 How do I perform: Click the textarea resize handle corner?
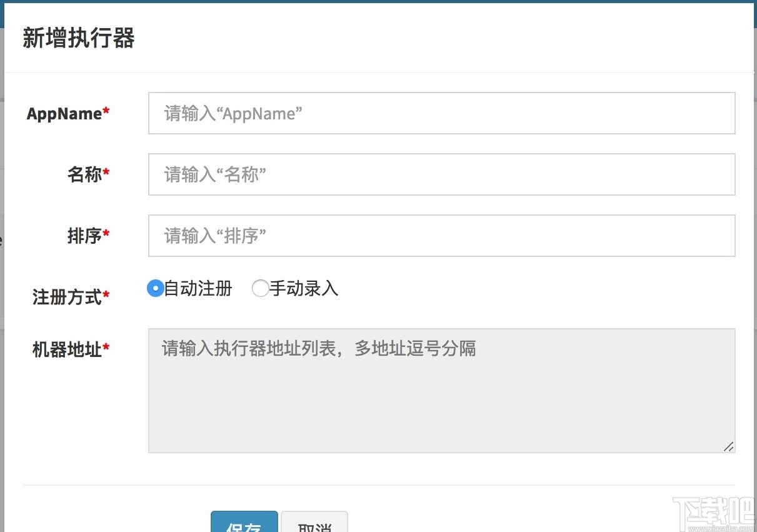point(729,446)
